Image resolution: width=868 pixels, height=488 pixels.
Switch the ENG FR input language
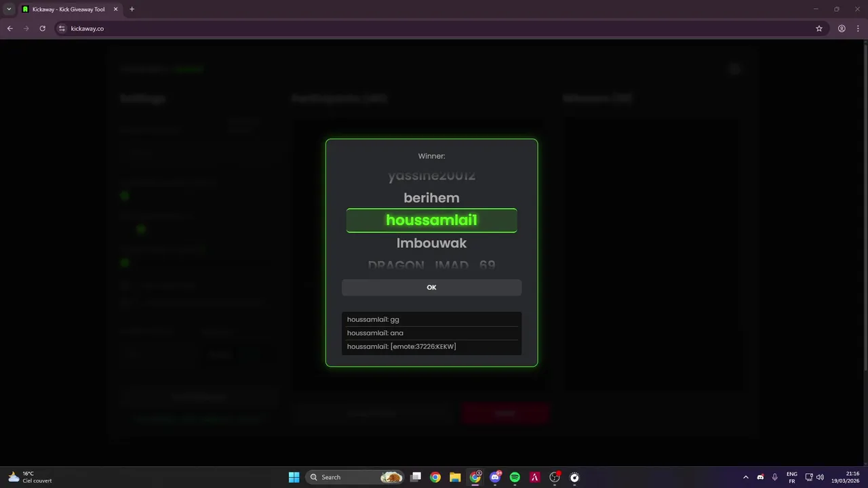coord(791,477)
